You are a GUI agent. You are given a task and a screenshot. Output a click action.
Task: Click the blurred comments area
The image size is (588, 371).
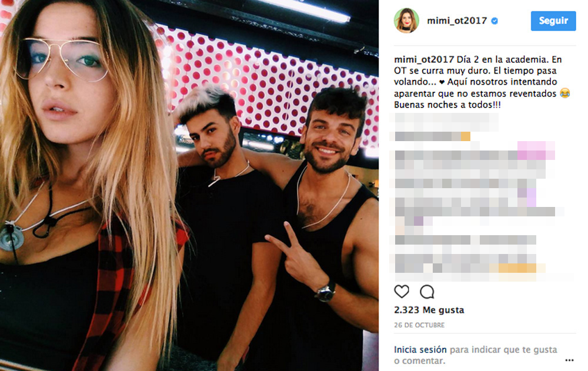[x=482, y=197]
